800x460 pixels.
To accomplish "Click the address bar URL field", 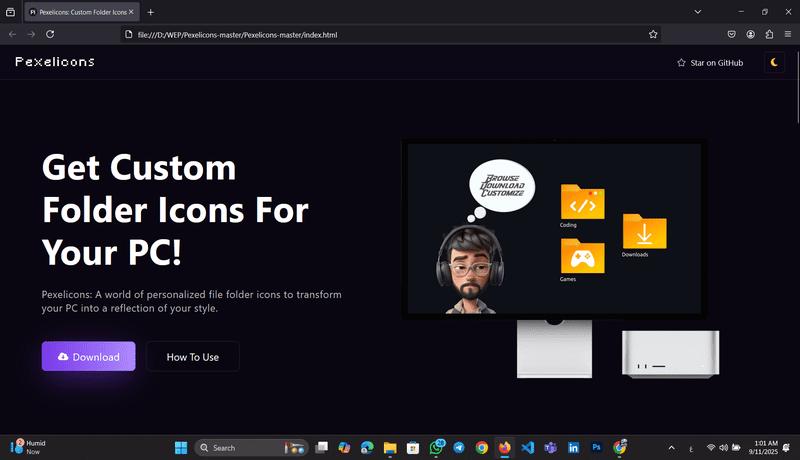I will (390, 35).
